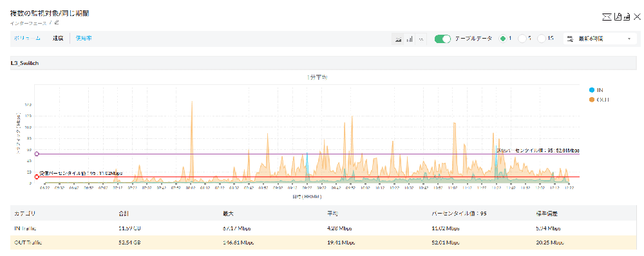This screenshot has width=644, height=256.
Task: Click the 19.41 Mbps average value
Action: [341, 242]
